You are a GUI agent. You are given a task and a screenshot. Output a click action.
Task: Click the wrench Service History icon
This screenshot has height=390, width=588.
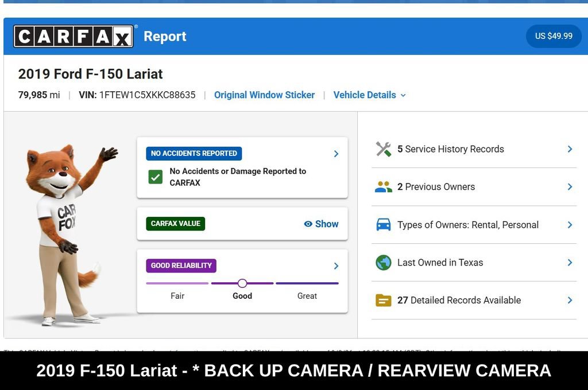tap(383, 149)
